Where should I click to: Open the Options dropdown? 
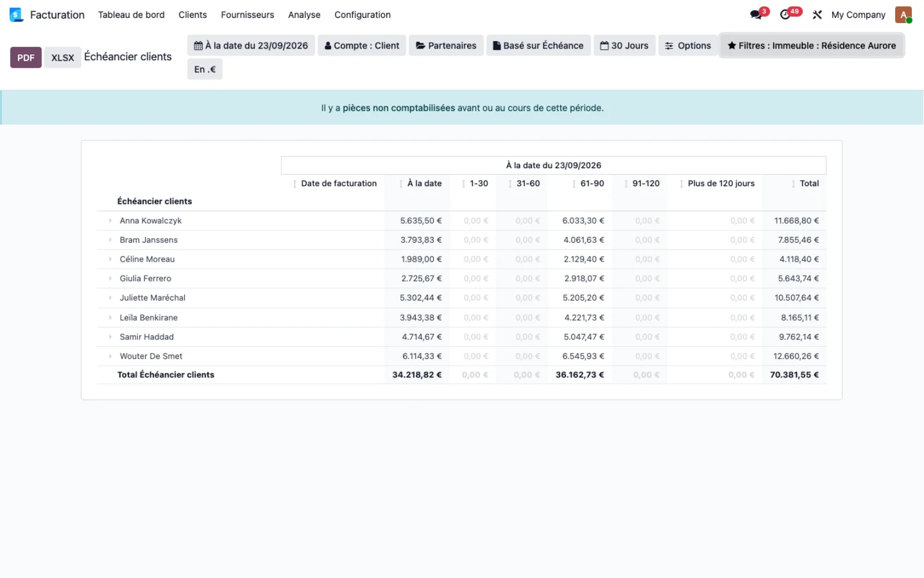point(688,46)
